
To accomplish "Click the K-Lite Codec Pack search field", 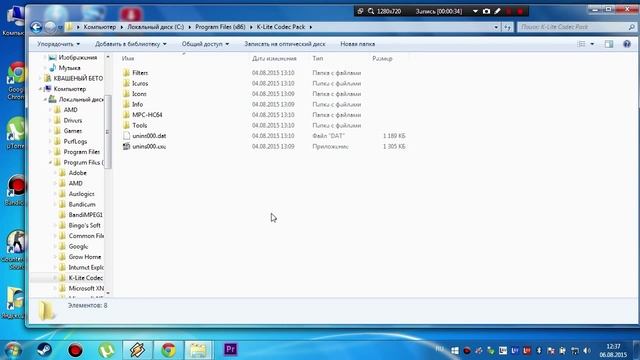I will (576, 27).
